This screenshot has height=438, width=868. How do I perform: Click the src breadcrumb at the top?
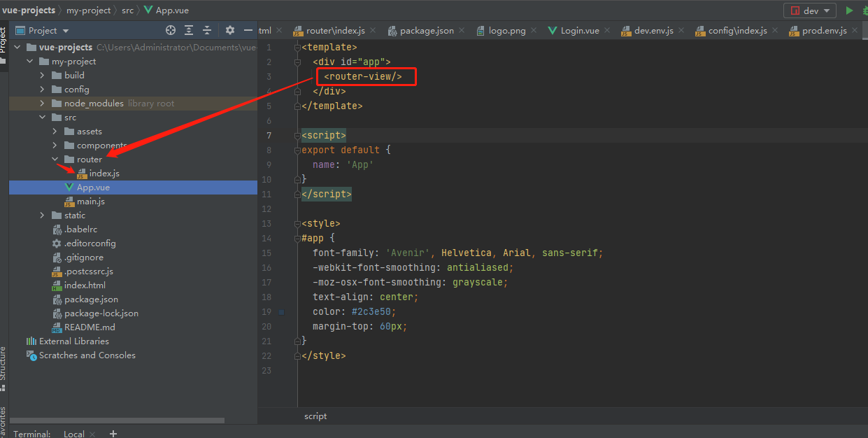[127, 10]
